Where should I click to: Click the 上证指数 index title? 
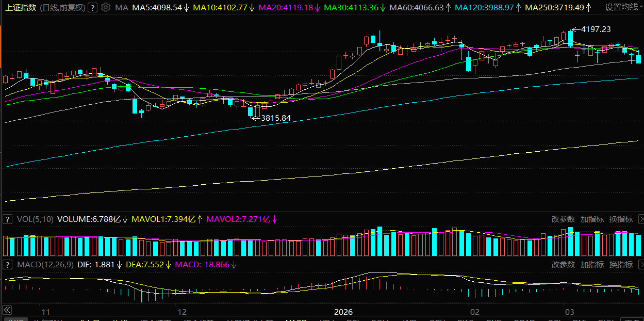[x=21, y=8]
